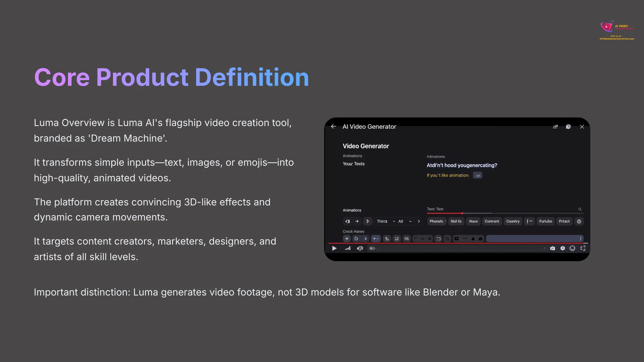Click the camera snapshot icon in player bar
This screenshot has height=362, width=644.
click(552, 248)
